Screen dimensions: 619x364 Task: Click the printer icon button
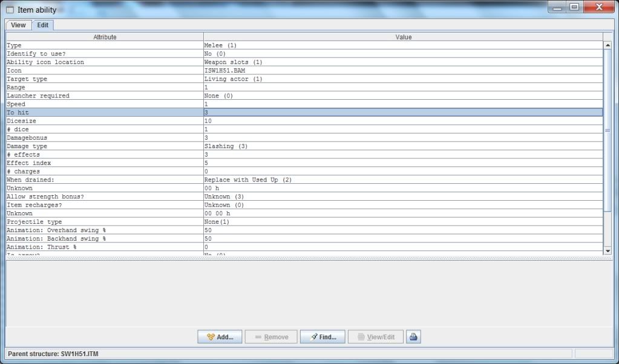pyautogui.click(x=413, y=337)
